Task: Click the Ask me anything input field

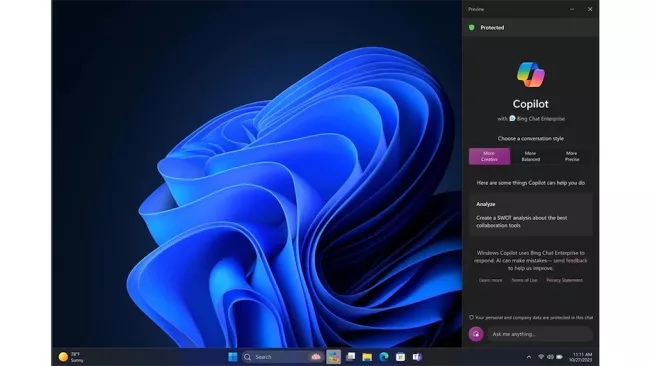Action: click(x=540, y=334)
